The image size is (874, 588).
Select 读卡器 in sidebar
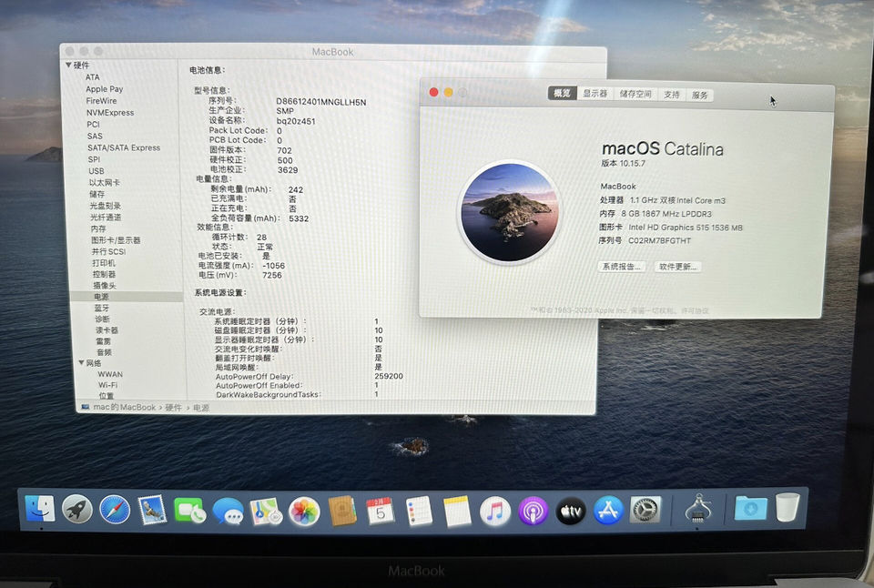tap(107, 330)
